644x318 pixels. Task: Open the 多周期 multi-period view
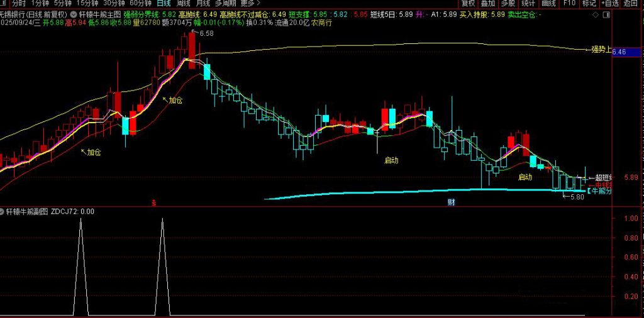click(226, 3)
